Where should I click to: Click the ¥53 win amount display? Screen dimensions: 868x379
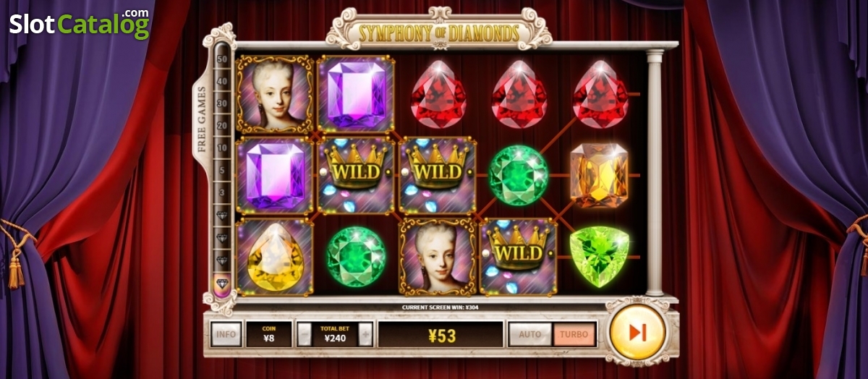point(441,334)
